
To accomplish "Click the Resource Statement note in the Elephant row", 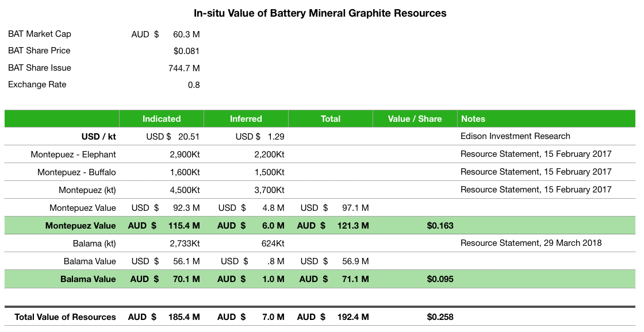I will point(536,155).
